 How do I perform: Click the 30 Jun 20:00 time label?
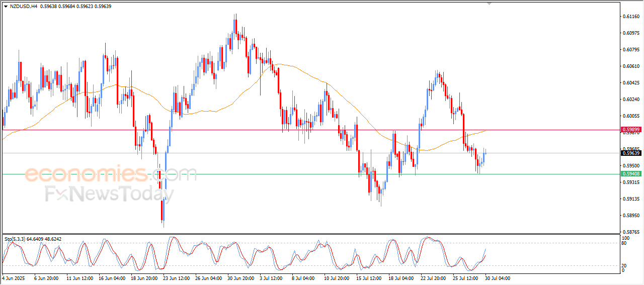240,278
